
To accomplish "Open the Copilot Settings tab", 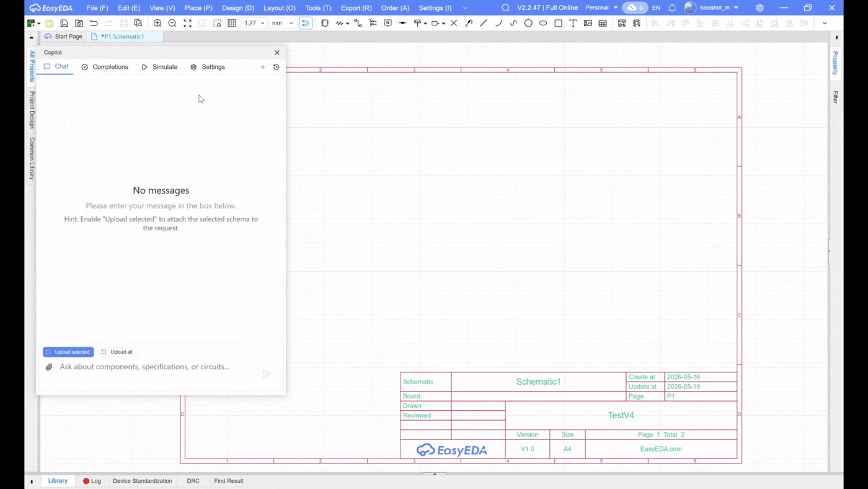I will [208, 67].
